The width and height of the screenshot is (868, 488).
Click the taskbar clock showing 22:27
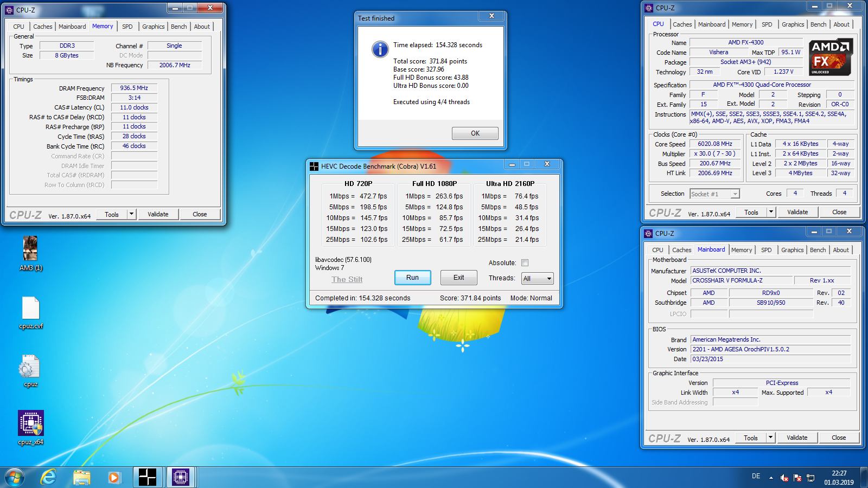coord(839,478)
